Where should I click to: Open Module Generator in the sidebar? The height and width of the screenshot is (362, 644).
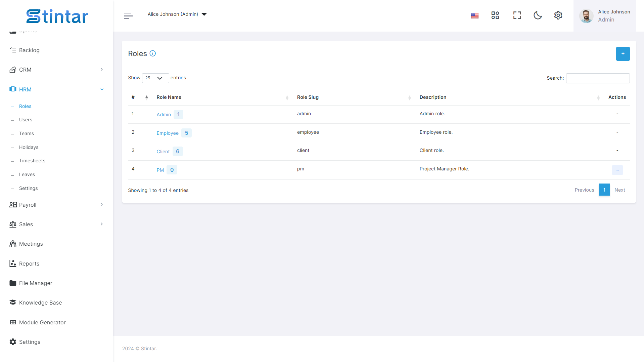(42, 323)
